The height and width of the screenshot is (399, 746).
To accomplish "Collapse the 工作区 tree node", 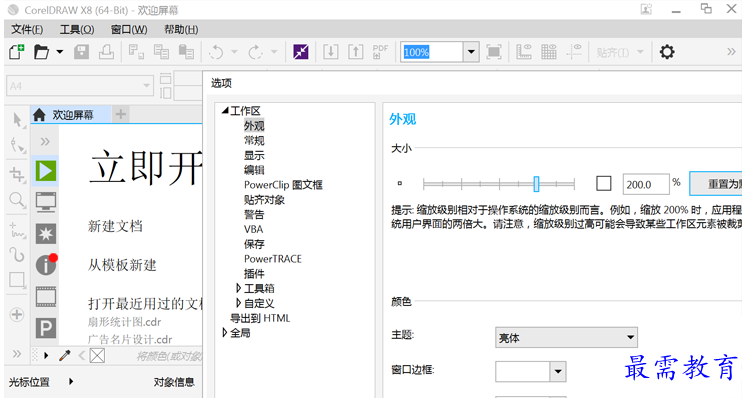I will tap(225, 110).
